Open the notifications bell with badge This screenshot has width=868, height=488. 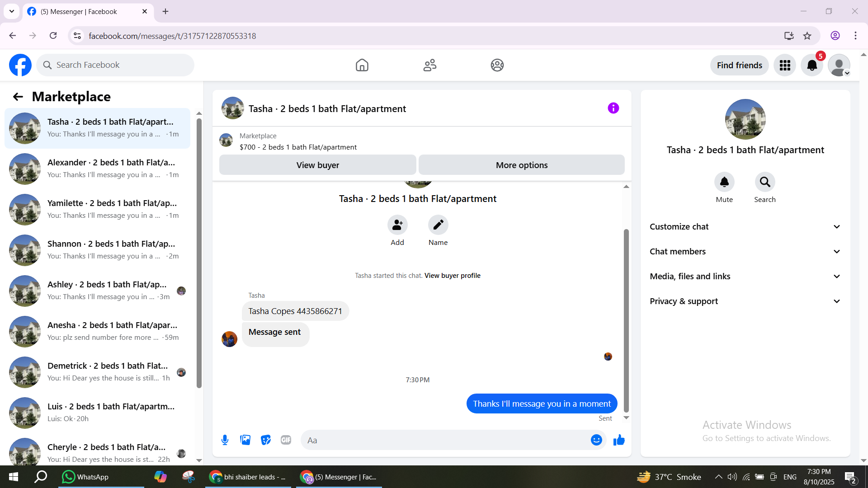coord(812,66)
